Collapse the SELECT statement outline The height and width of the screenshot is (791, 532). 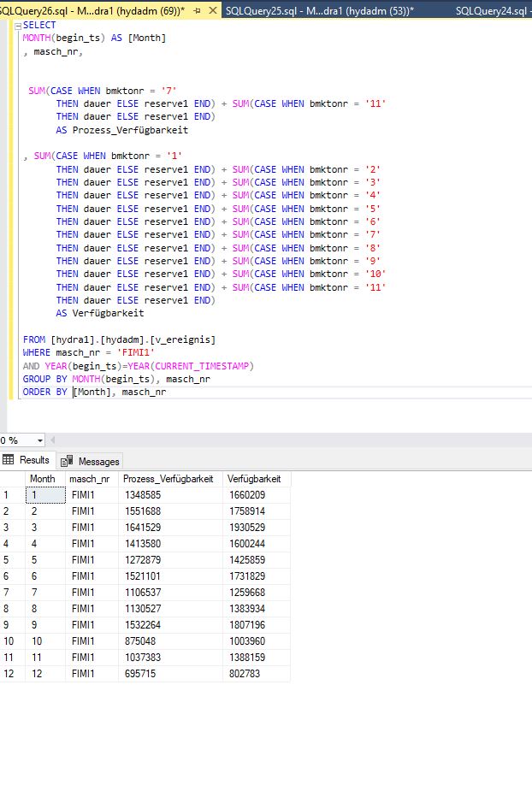click(18, 25)
